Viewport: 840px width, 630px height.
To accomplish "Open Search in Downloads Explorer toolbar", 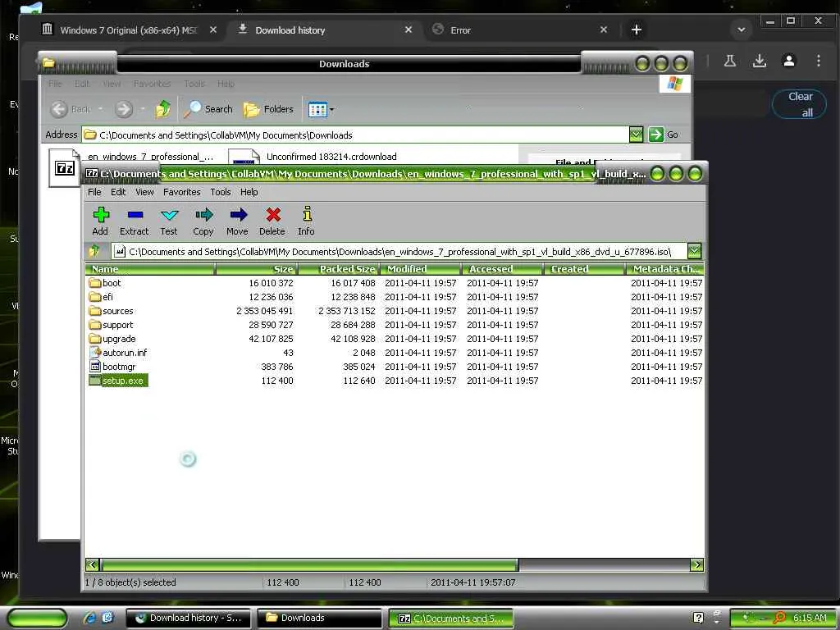I will click(x=209, y=109).
